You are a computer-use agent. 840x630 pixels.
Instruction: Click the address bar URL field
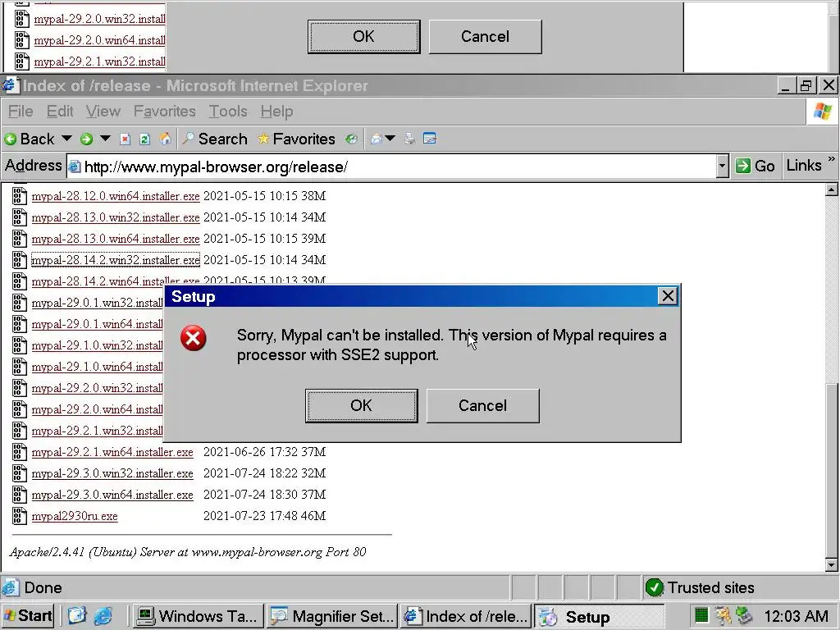click(391, 167)
